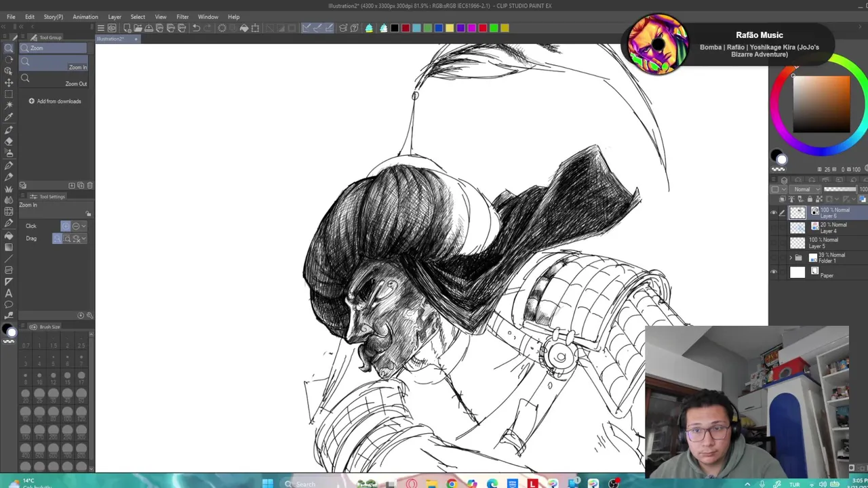
Task: Click the Scale/Rotate transform icon in command bar
Action: (x=255, y=28)
